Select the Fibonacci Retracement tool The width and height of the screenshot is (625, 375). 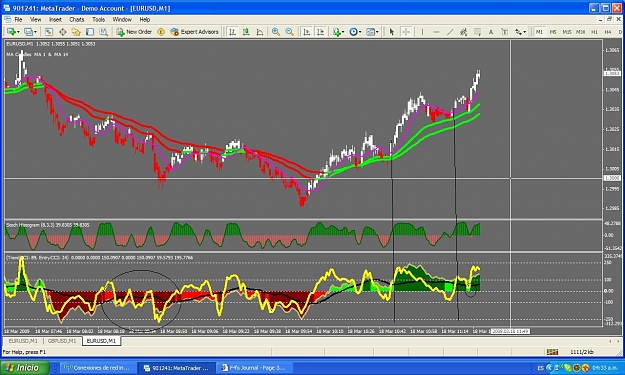[x=477, y=32]
